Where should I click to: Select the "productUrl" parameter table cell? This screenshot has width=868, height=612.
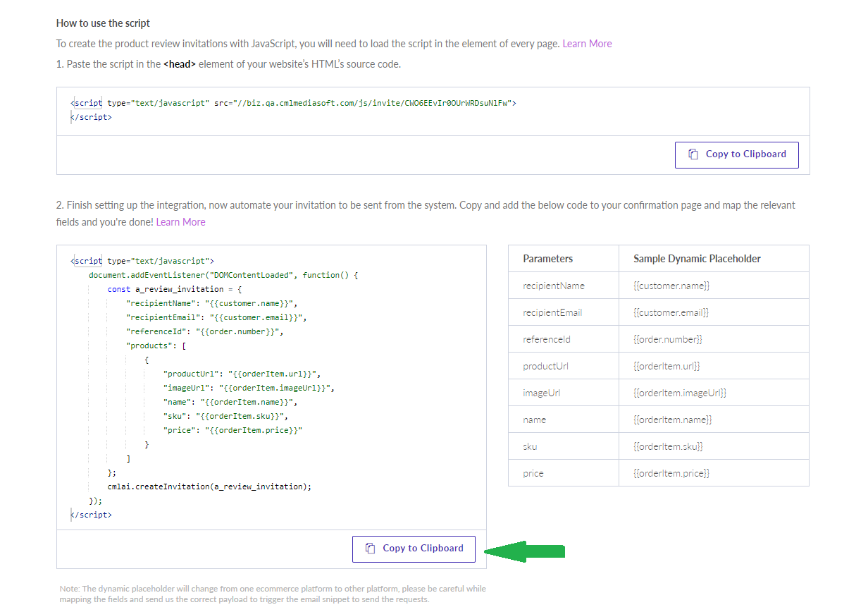(564, 366)
